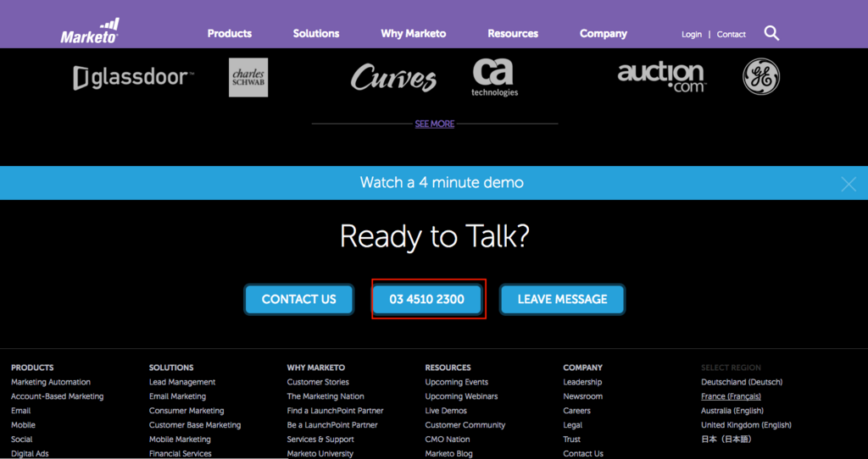The image size is (868, 459).
Task: Open the Products menu
Action: 229,34
